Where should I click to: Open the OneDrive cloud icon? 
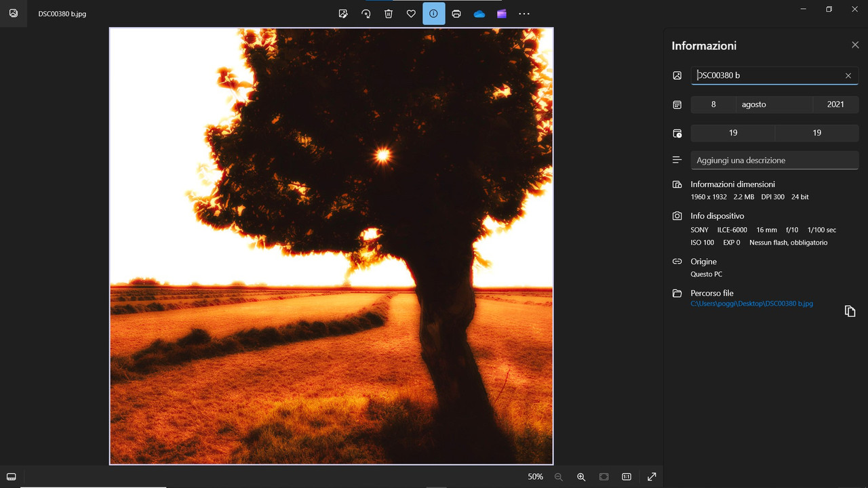tap(479, 14)
